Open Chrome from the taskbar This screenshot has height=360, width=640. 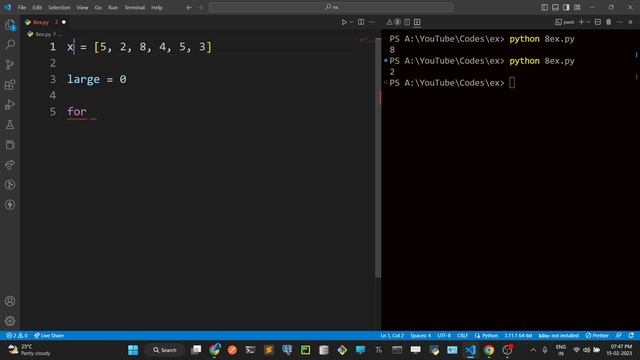tap(489, 350)
